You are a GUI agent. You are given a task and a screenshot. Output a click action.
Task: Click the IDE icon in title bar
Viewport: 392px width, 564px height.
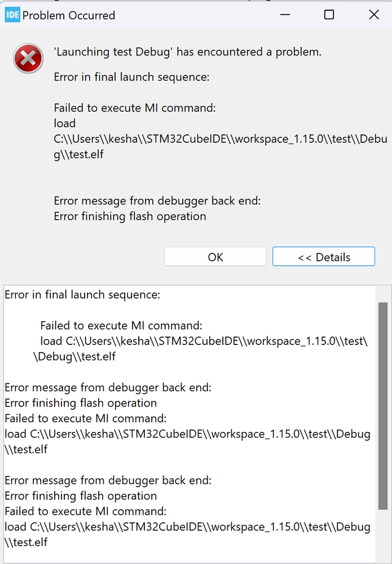(12, 15)
